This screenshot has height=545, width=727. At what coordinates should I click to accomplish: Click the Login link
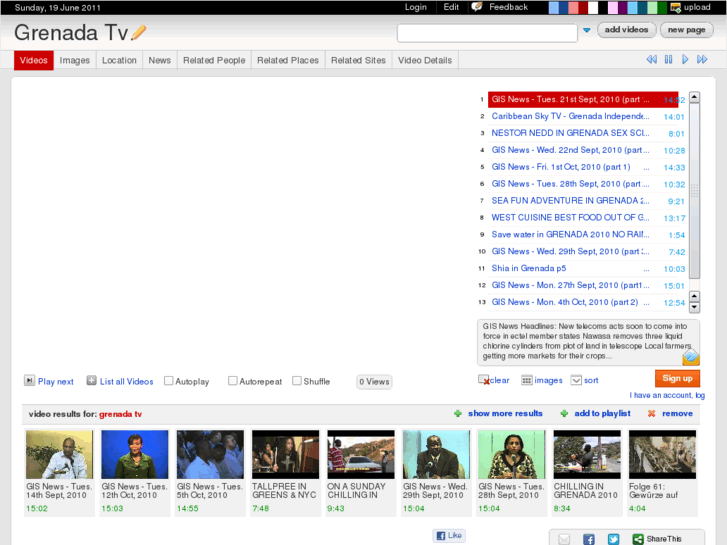tap(415, 7)
